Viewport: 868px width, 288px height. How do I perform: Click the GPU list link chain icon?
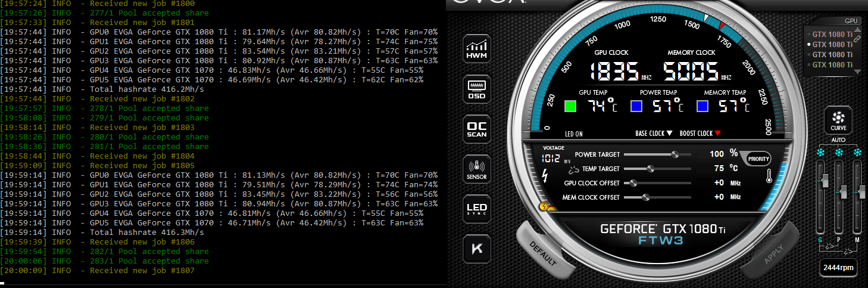point(858,38)
